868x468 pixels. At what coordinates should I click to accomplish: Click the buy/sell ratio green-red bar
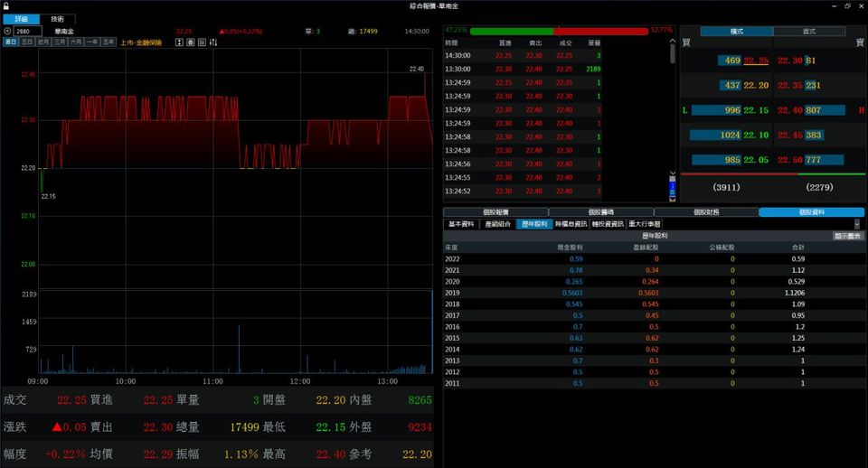pos(559,31)
